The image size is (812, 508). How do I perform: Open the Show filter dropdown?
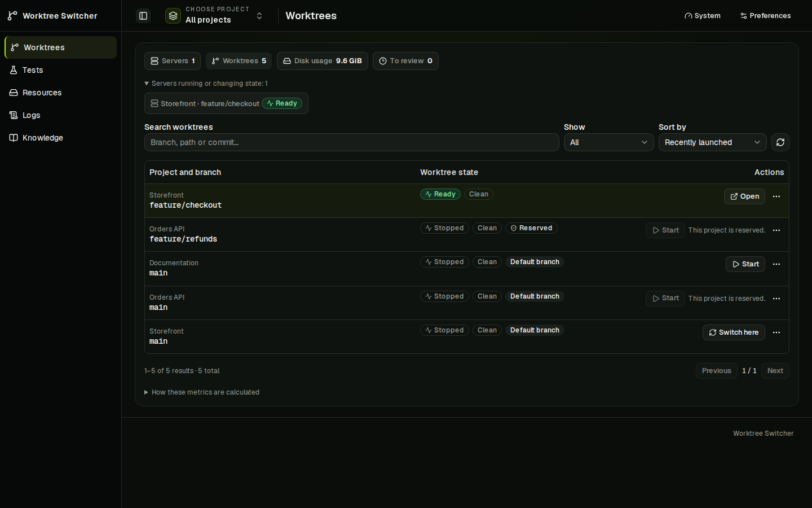pos(609,142)
